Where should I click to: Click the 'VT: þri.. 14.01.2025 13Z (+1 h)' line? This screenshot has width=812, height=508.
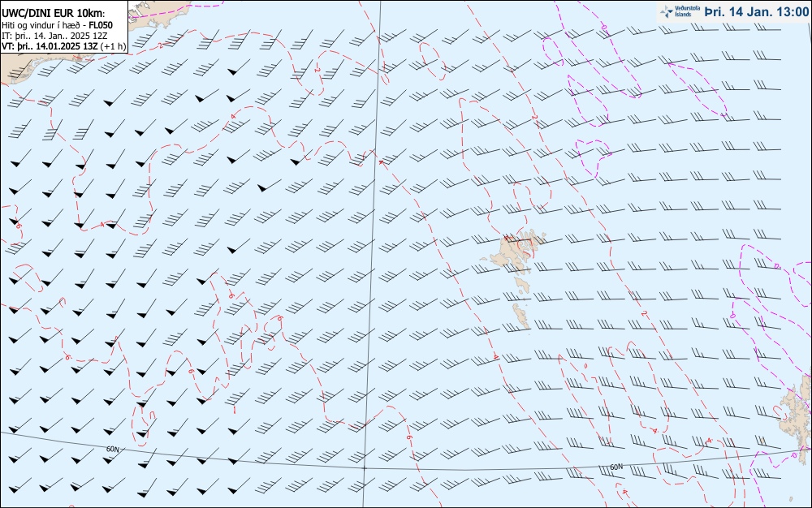click(x=63, y=46)
